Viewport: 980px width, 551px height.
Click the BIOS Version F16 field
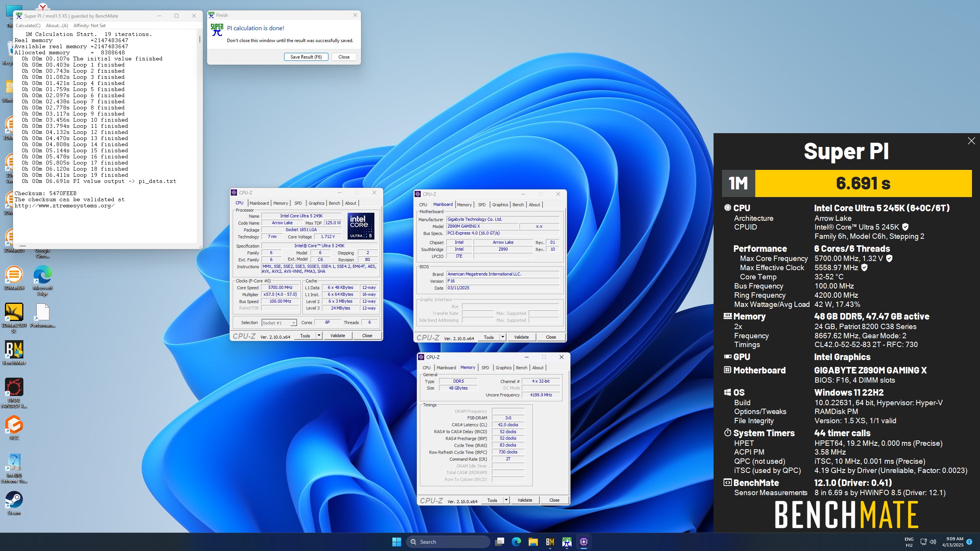[x=503, y=281]
